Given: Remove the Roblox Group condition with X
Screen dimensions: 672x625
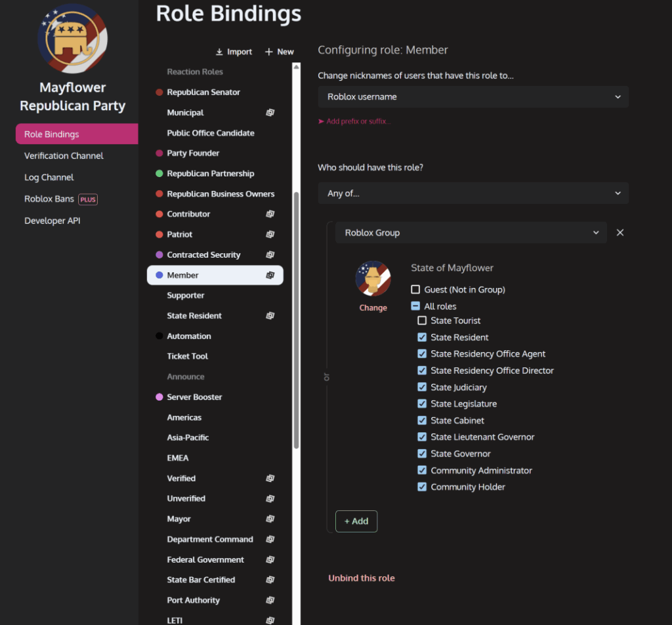Looking at the screenshot, I should pos(620,233).
